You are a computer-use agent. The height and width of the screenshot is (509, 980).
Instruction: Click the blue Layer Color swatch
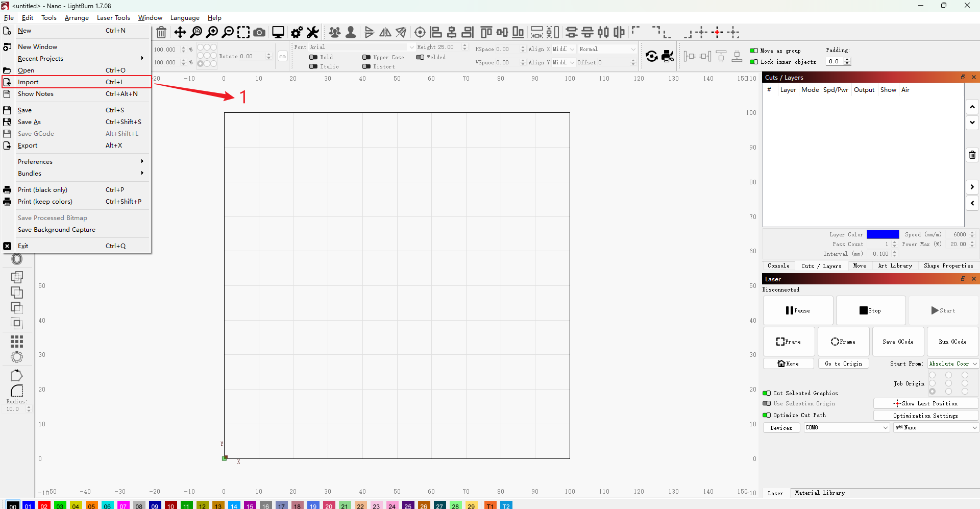(x=883, y=234)
